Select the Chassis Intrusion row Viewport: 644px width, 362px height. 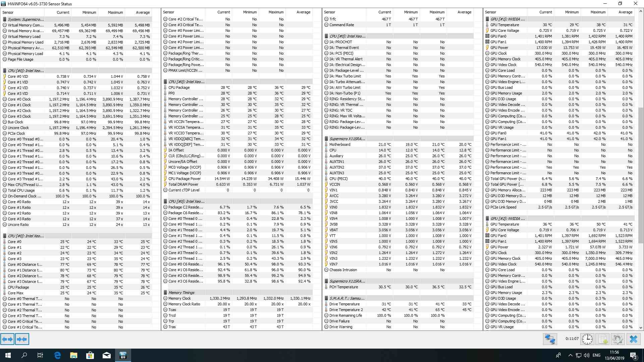click(x=398, y=270)
